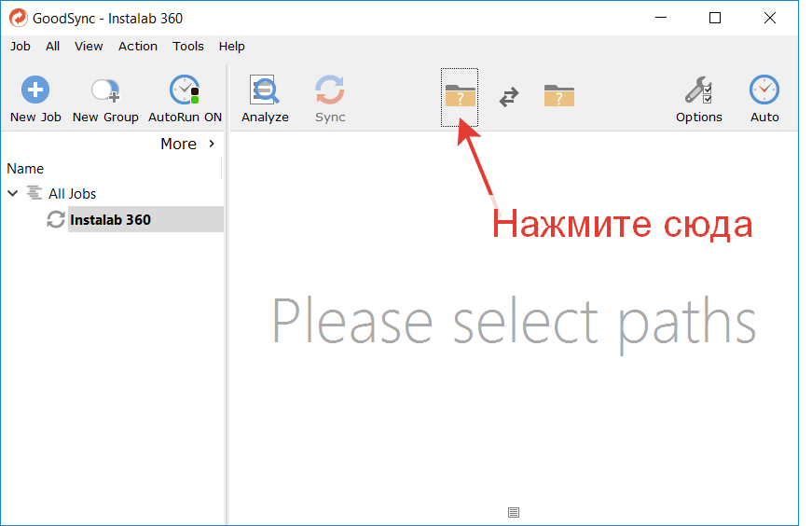The image size is (812, 526).
Task: Open the Auto clock settings
Action: 764,90
